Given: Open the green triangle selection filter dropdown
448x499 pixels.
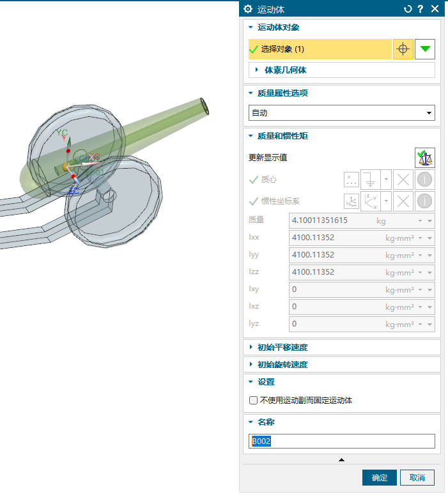Looking at the screenshot, I should pos(424,49).
